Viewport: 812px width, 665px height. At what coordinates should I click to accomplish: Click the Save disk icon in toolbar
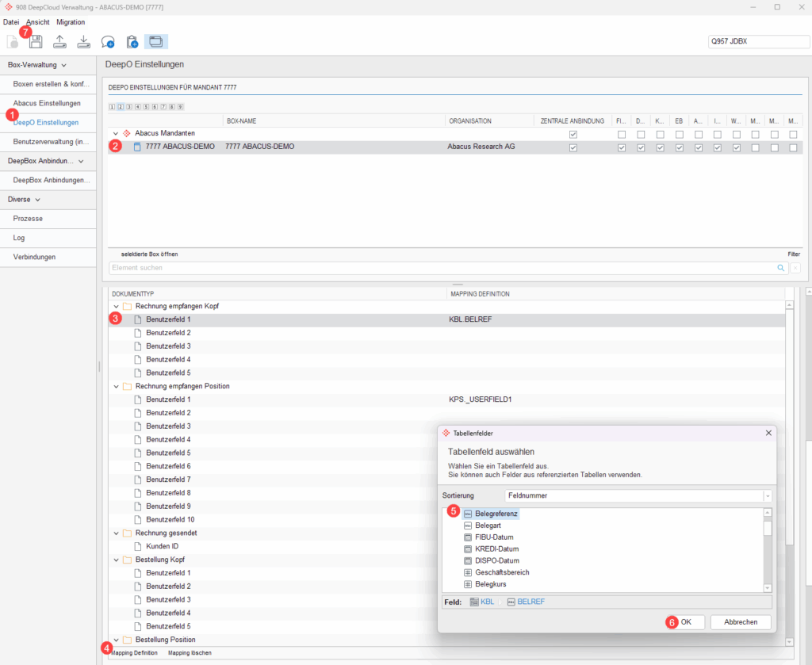(36, 42)
